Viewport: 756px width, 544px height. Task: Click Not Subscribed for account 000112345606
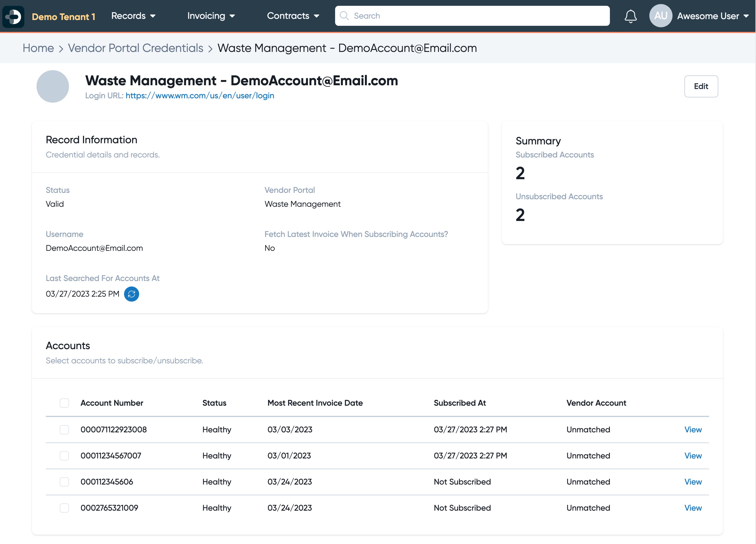462,482
